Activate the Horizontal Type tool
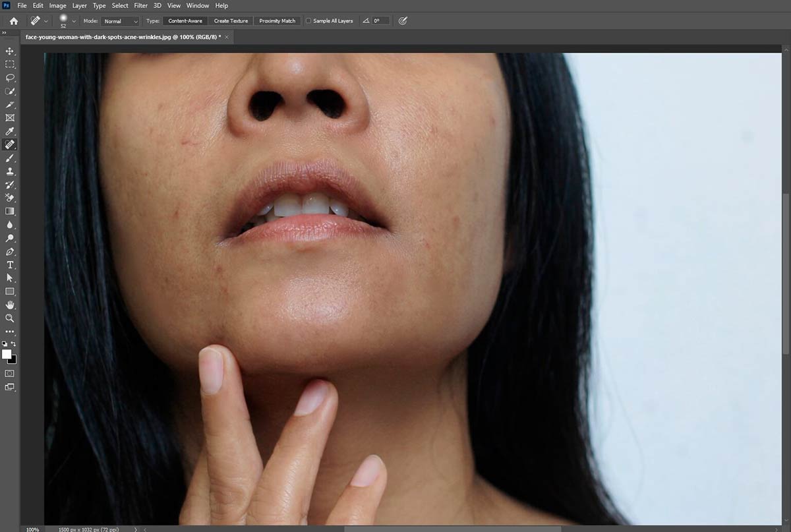Image resolution: width=791 pixels, height=532 pixels. 10,265
